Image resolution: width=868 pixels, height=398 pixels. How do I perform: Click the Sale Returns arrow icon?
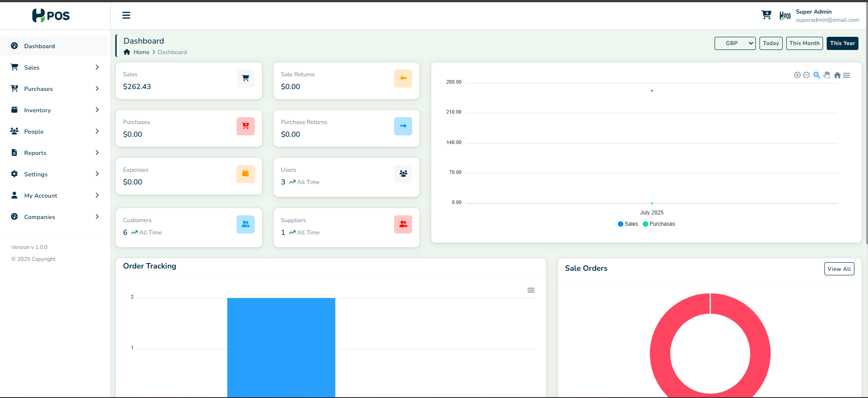coord(403,78)
